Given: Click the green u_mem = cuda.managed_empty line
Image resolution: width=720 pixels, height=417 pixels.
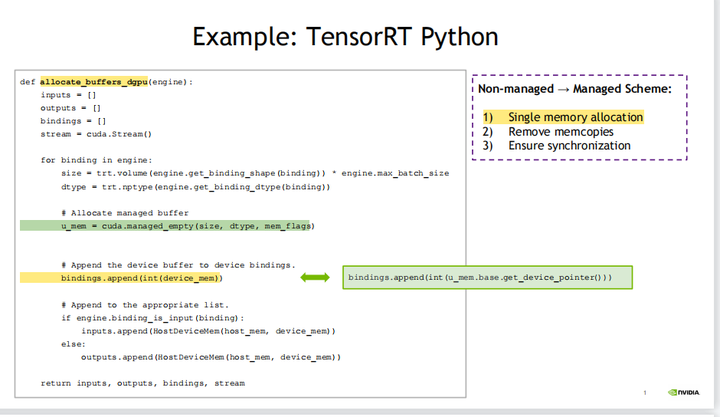Looking at the screenshot, I should point(167,226).
